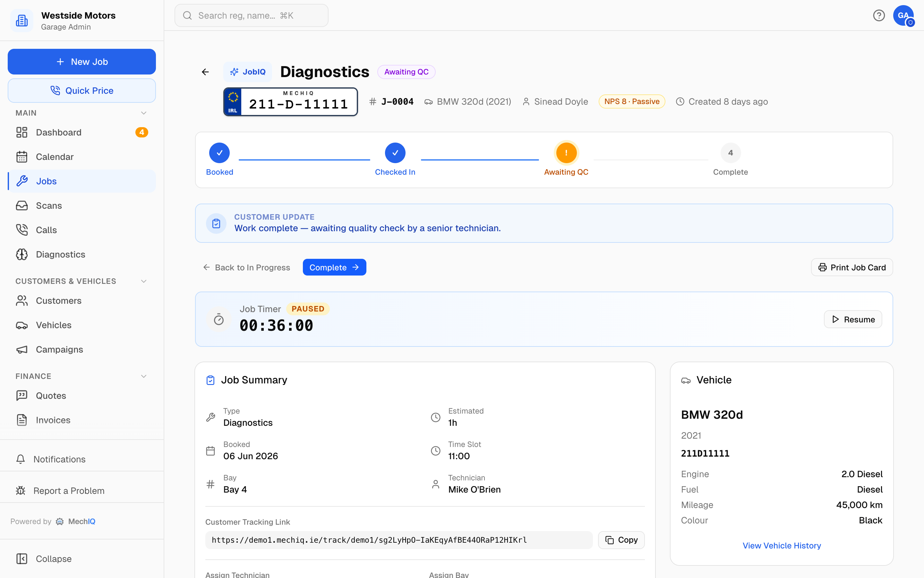The width and height of the screenshot is (924, 578).
Task: Click the Dashboard 4 notification badge
Action: coord(142,132)
